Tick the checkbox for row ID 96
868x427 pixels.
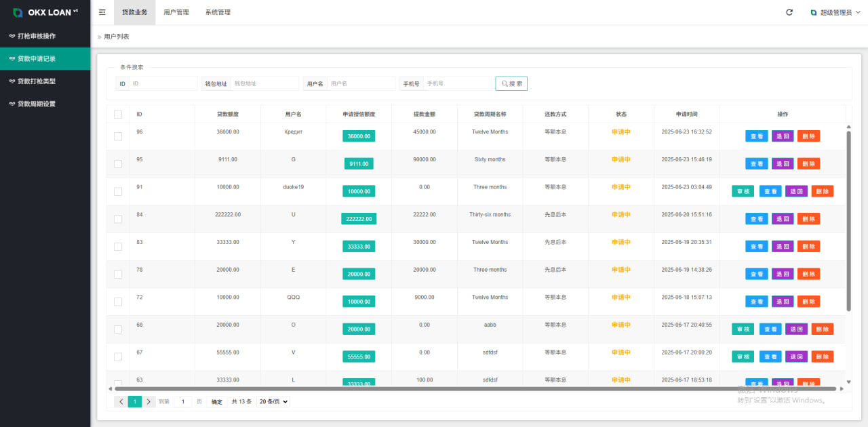point(118,136)
